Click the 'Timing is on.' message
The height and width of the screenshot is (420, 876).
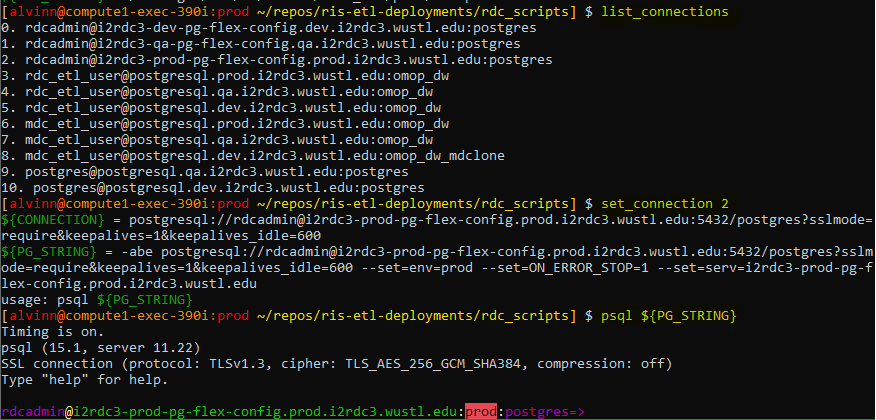click(53, 332)
